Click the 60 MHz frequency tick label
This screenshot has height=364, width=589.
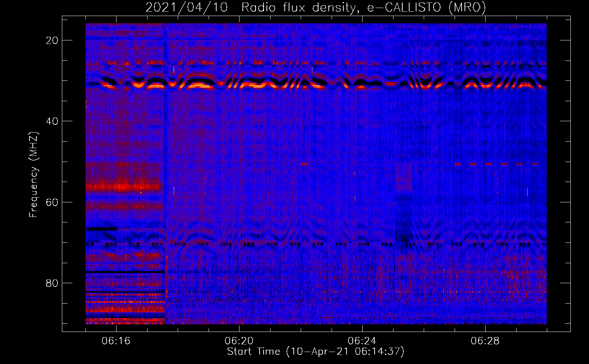tap(52, 202)
